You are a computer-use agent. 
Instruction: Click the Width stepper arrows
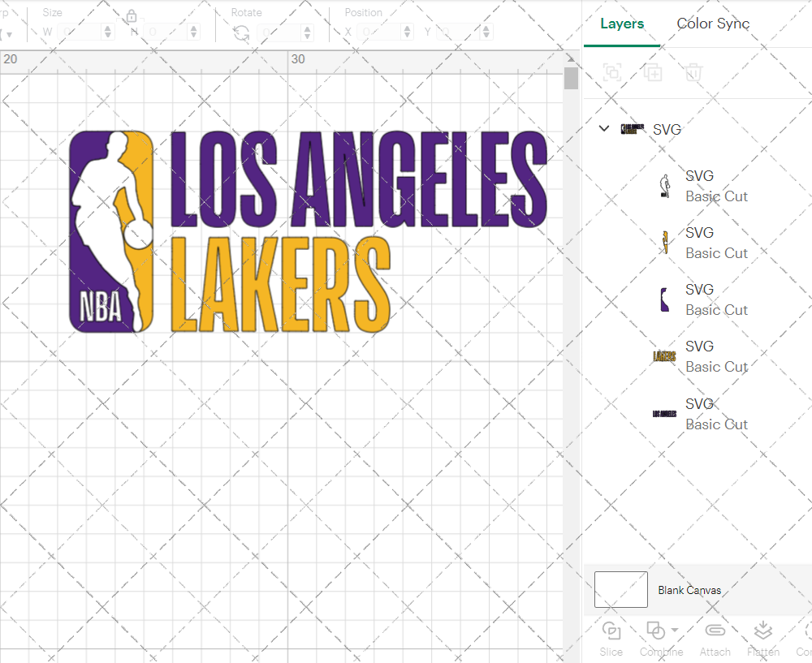108,32
